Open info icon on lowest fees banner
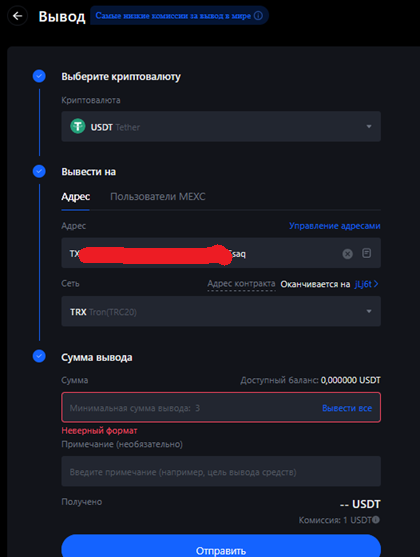Screen dimensions: 420x557 click(x=258, y=16)
